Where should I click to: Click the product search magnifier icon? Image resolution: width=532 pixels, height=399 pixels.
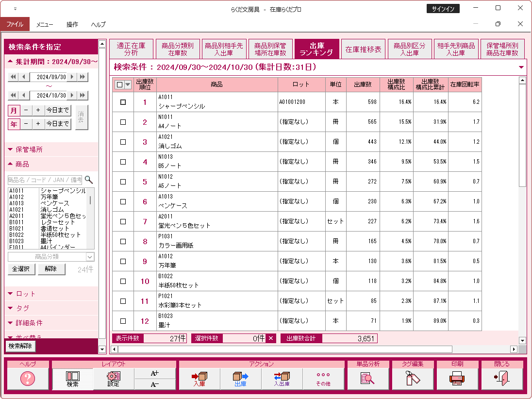[x=88, y=180]
